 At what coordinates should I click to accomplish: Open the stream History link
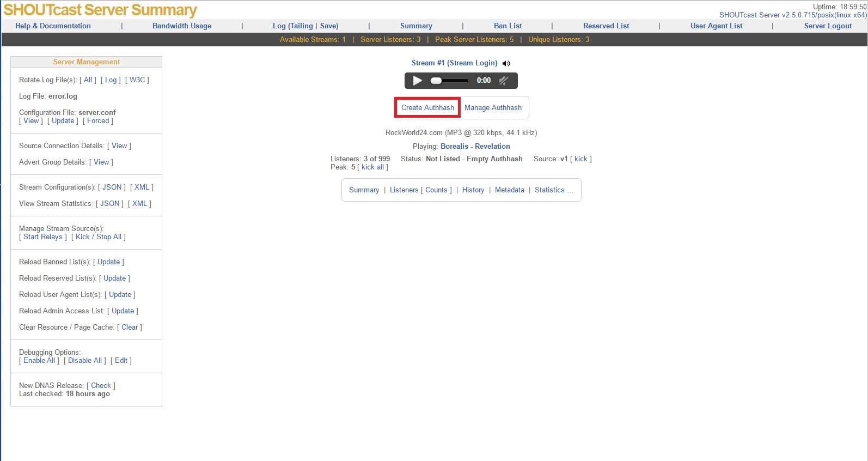473,190
